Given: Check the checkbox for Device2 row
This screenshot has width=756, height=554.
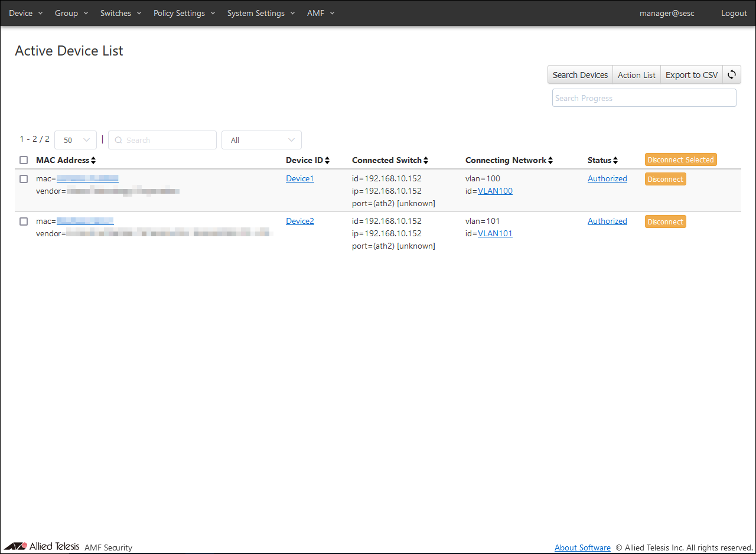Looking at the screenshot, I should click(x=24, y=221).
